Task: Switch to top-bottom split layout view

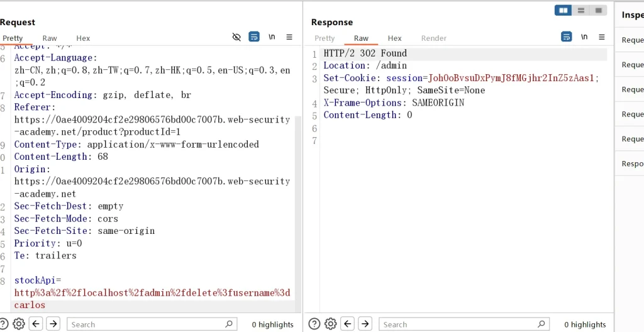Action: click(581, 10)
